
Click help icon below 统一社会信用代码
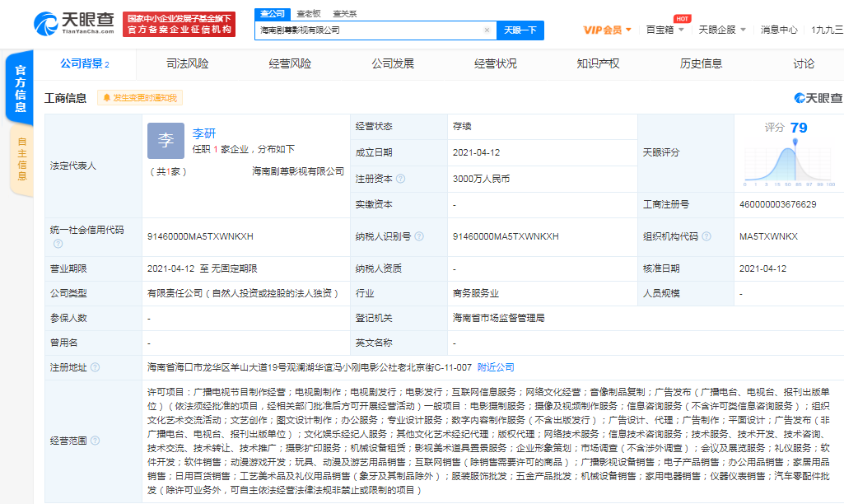pyautogui.click(x=58, y=244)
